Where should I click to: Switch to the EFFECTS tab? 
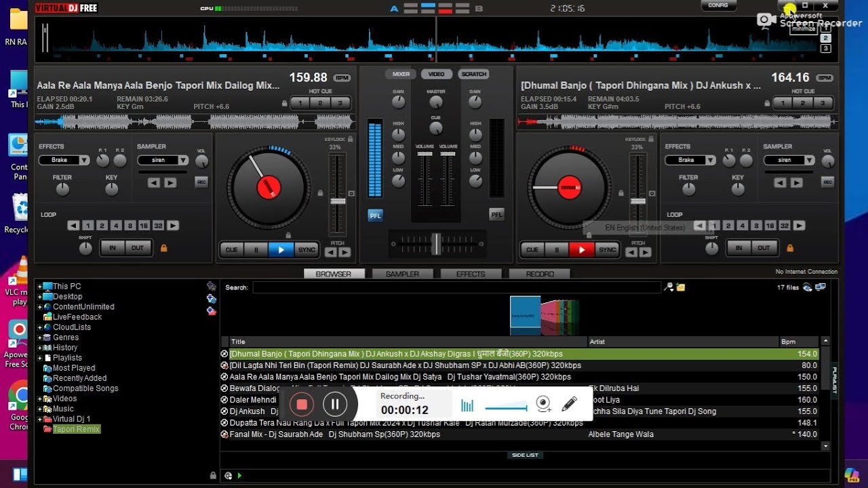coord(471,274)
